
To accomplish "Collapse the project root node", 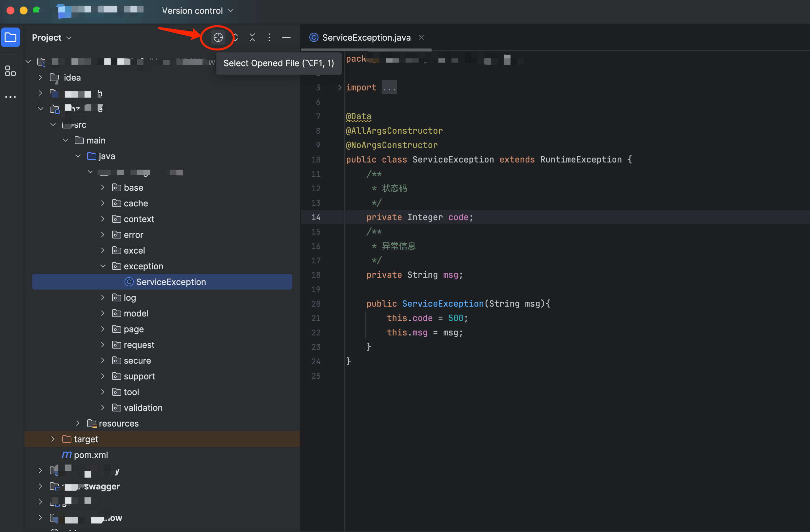I will click(28, 62).
